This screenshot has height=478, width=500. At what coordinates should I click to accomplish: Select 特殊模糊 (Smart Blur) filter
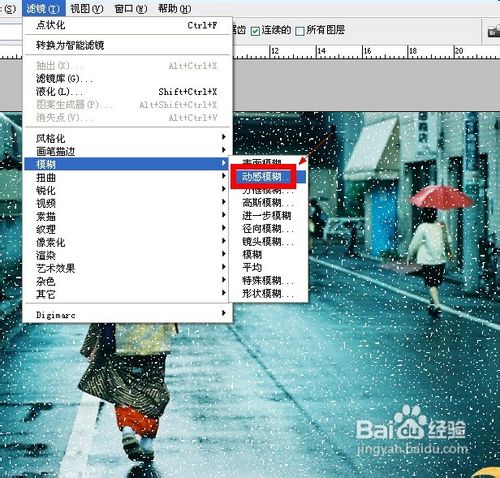pos(268,281)
